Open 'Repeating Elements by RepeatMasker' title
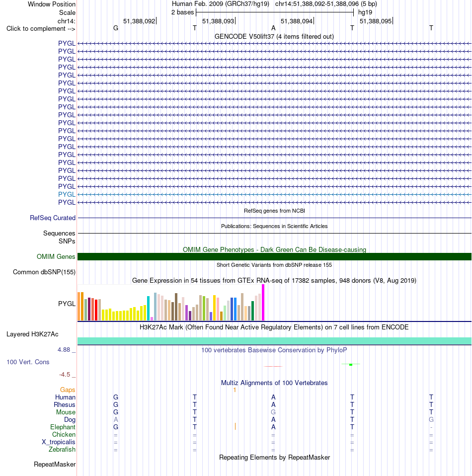 point(274,458)
